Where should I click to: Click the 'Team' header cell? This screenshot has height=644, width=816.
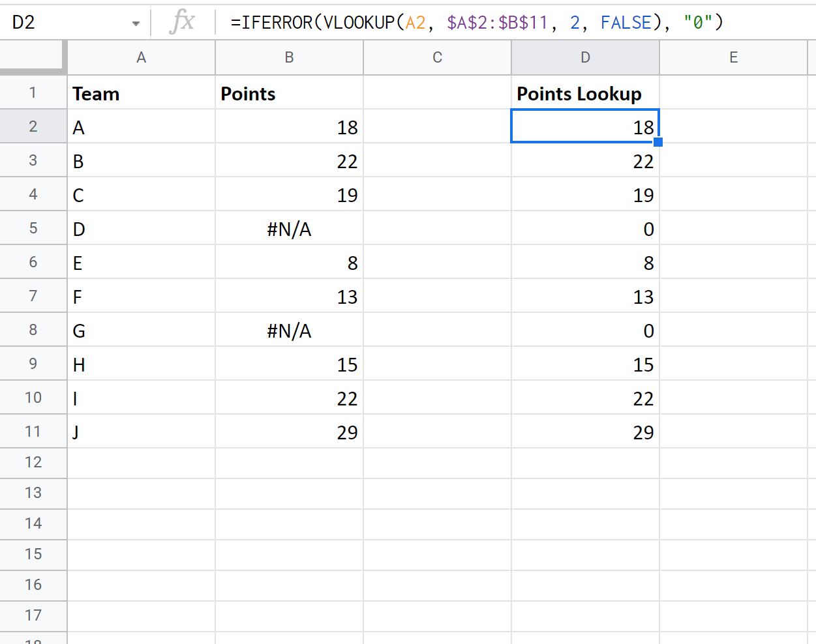(x=142, y=93)
